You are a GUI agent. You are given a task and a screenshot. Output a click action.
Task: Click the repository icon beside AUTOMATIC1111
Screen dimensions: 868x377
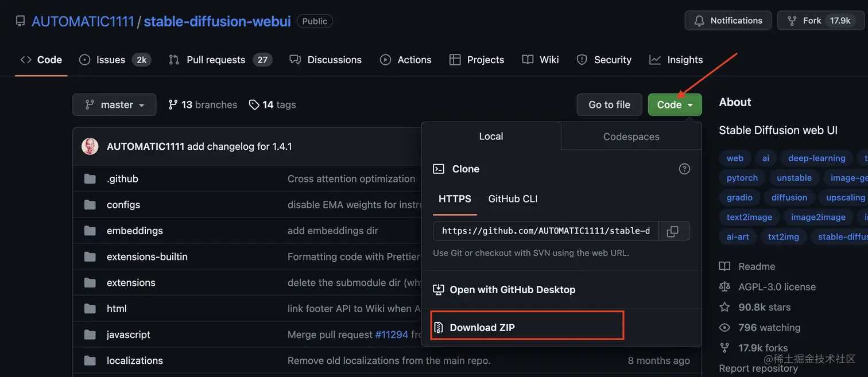point(21,21)
